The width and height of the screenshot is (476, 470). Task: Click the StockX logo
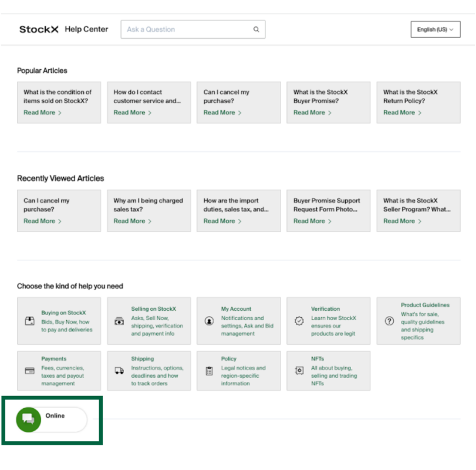pos(39,29)
